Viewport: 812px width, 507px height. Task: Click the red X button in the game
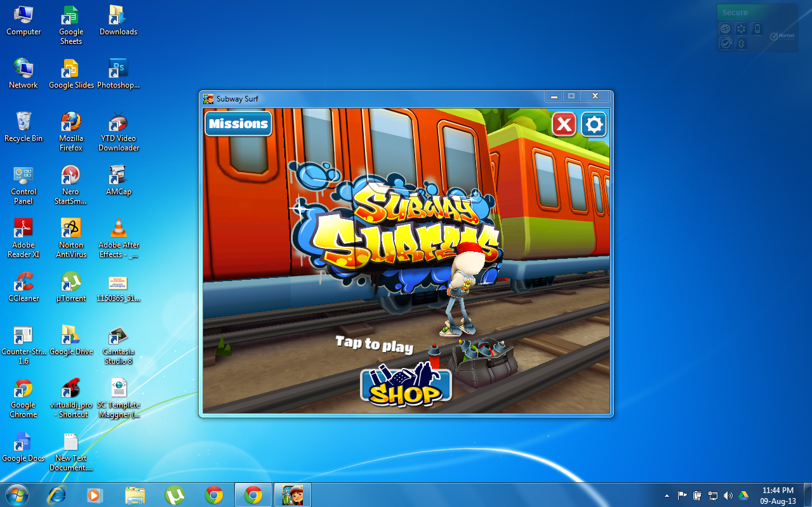pos(564,124)
